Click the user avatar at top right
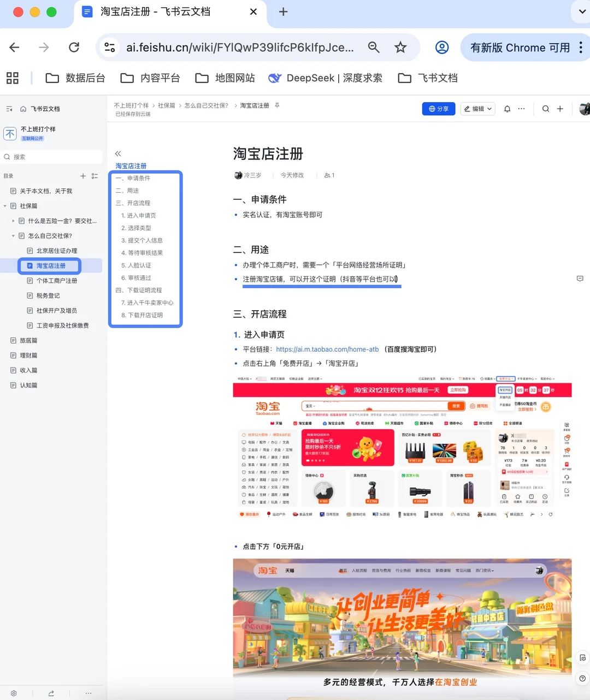The height and width of the screenshot is (700, 590). coord(585,109)
